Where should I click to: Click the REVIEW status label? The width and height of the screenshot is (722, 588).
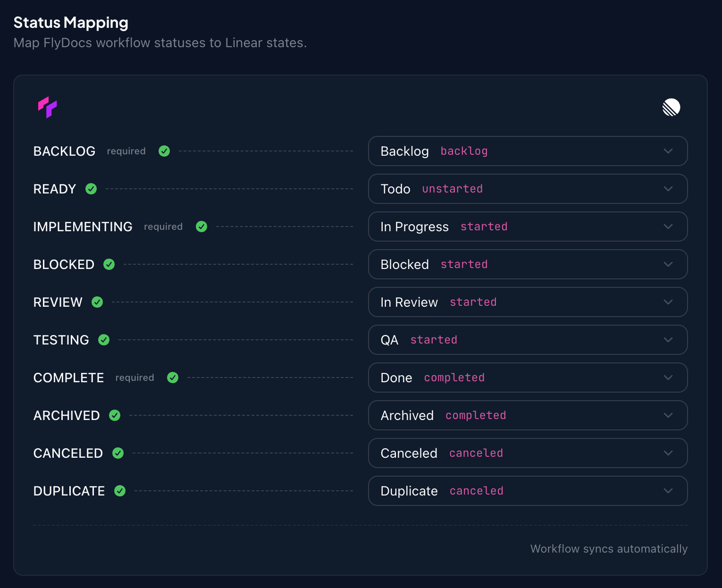[58, 302]
